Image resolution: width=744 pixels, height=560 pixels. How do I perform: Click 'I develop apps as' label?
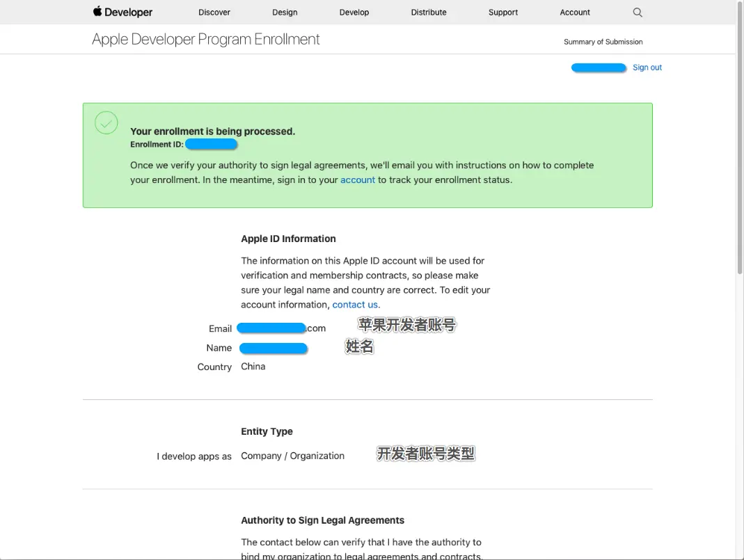point(194,456)
